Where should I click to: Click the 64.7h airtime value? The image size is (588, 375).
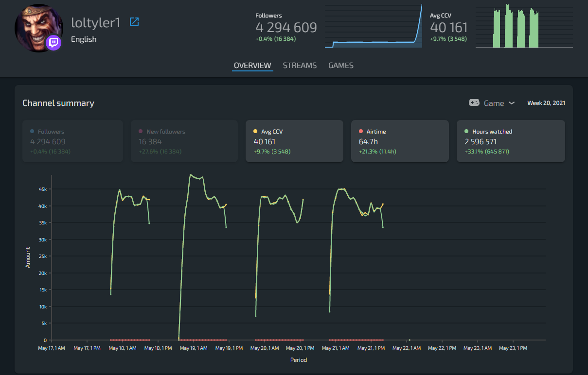(368, 142)
